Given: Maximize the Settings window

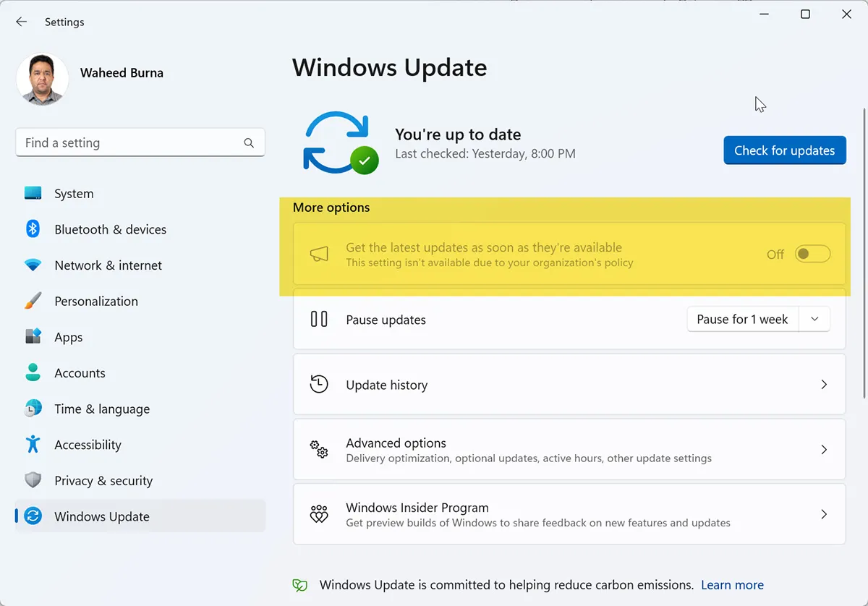Looking at the screenshot, I should pyautogui.click(x=805, y=14).
